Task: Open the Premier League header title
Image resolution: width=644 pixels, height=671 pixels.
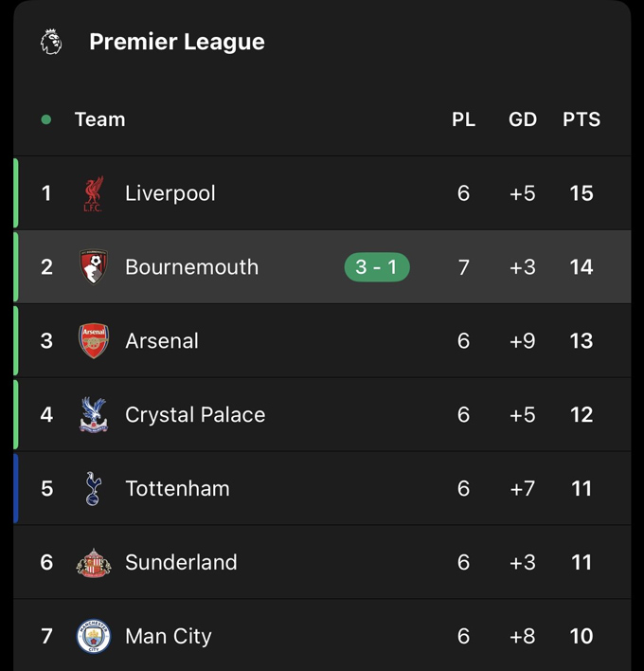Action: (x=177, y=42)
